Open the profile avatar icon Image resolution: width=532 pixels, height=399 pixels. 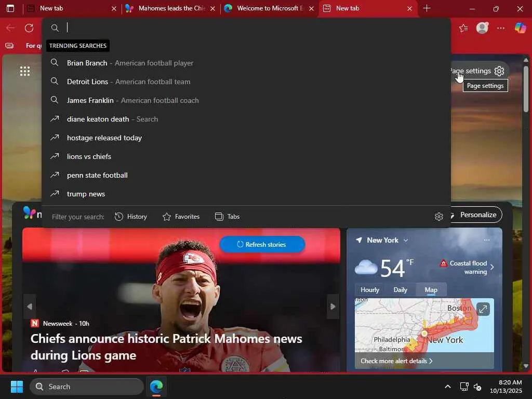[482, 28]
